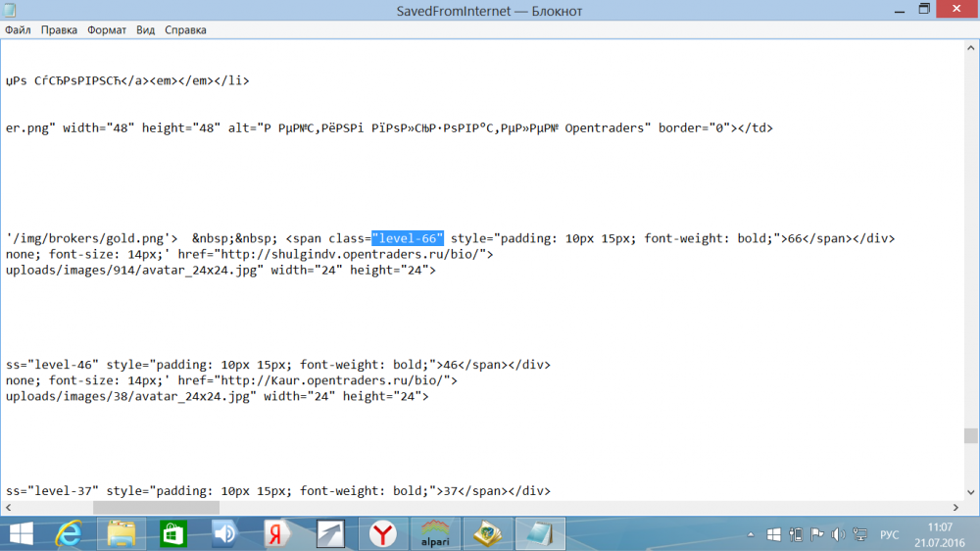The width and height of the screenshot is (980, 551).
Task: Click the Windows flag tray icon
Action: [x=774, y=534]
